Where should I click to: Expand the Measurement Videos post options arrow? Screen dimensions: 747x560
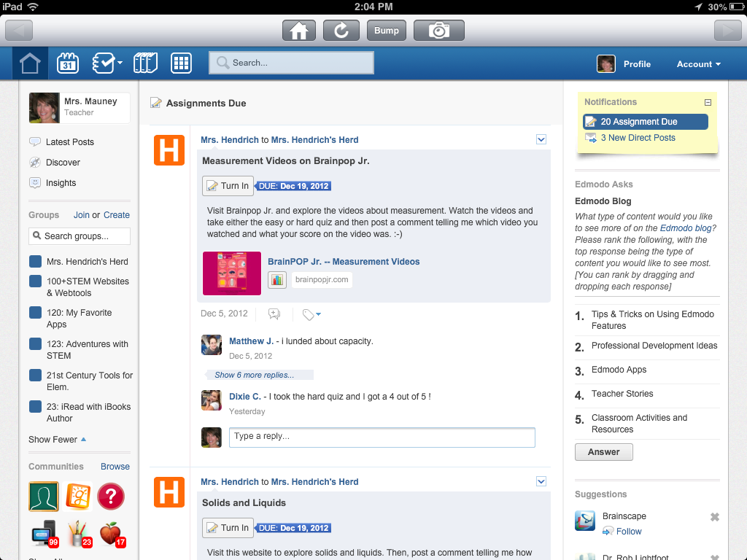coord(541,139)
